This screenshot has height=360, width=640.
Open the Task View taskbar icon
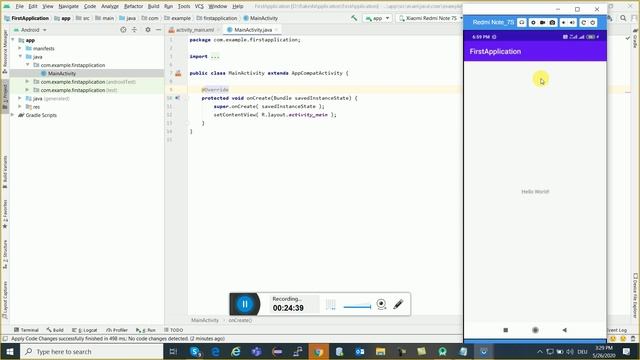(173, 351)
